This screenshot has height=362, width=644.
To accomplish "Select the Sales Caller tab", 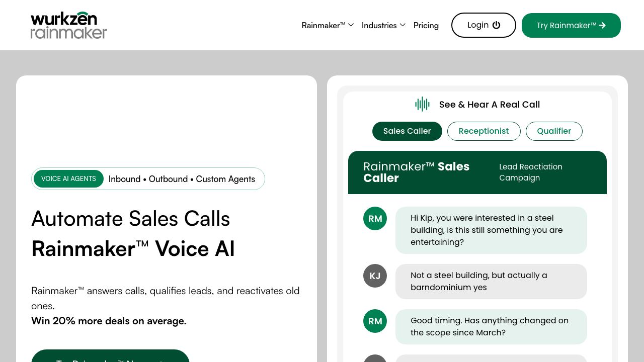I will 407,131.
